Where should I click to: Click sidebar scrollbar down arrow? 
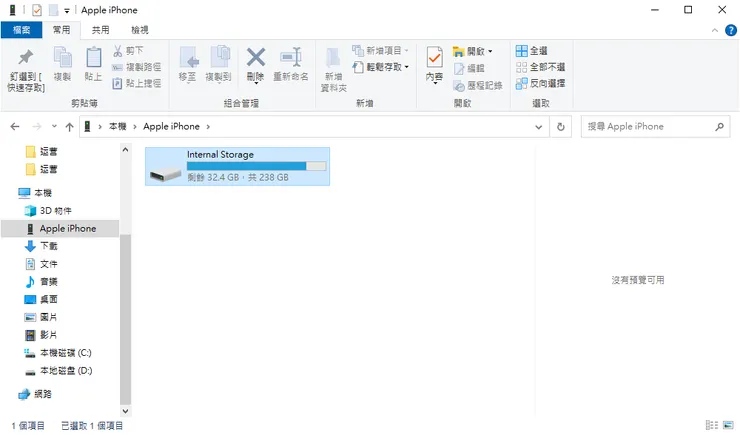(125, 411)
